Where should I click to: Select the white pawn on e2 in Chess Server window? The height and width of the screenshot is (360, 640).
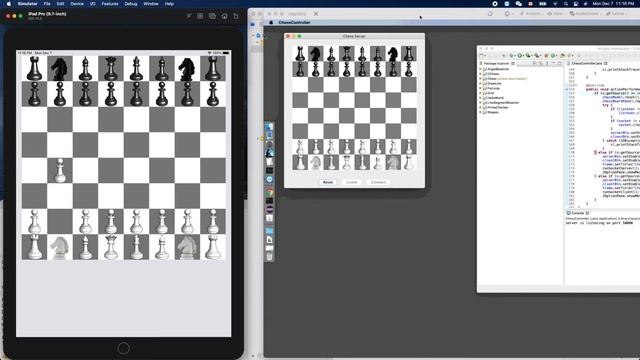(x=362, y=147)
